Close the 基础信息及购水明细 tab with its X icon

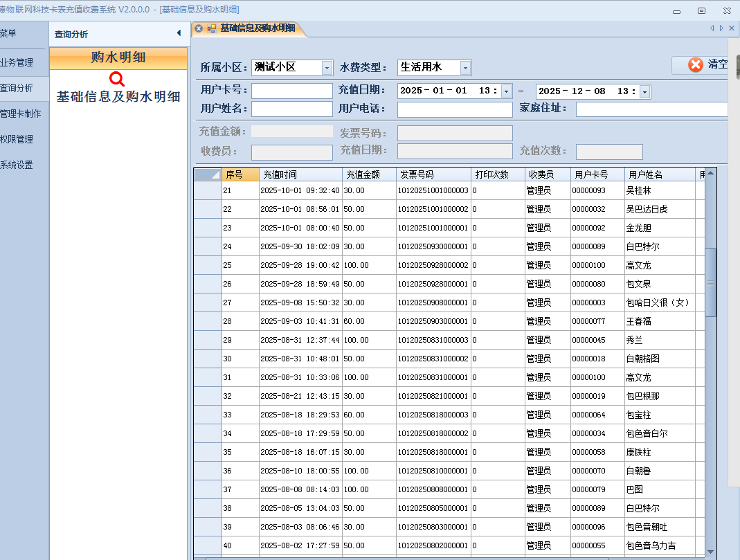[199, 28]
